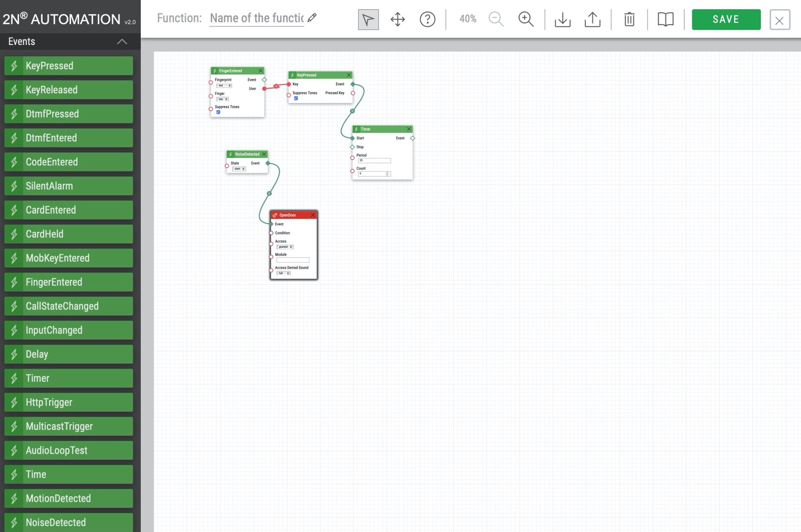Click OpenDoor Condition input port

(271, 233)
